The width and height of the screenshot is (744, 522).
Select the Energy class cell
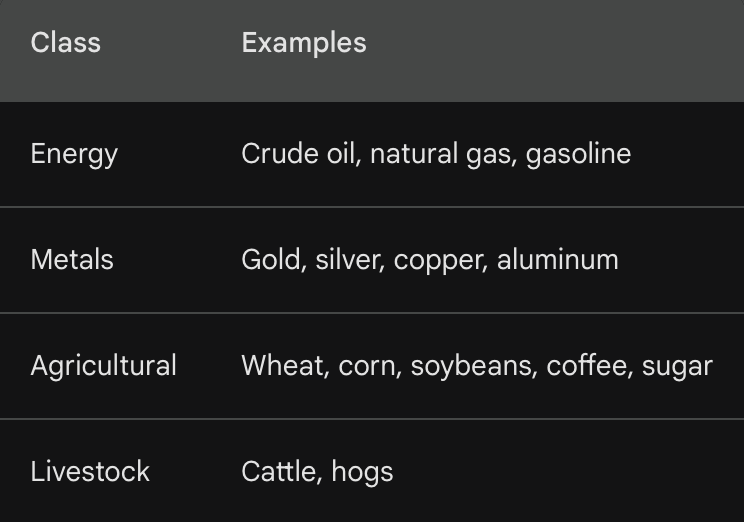pyautogui.click(x=74, y=154)
